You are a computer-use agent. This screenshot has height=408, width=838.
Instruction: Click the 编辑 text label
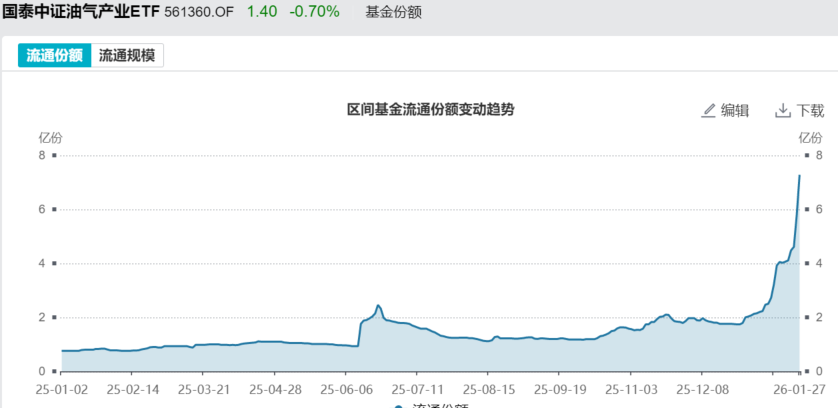735,110
